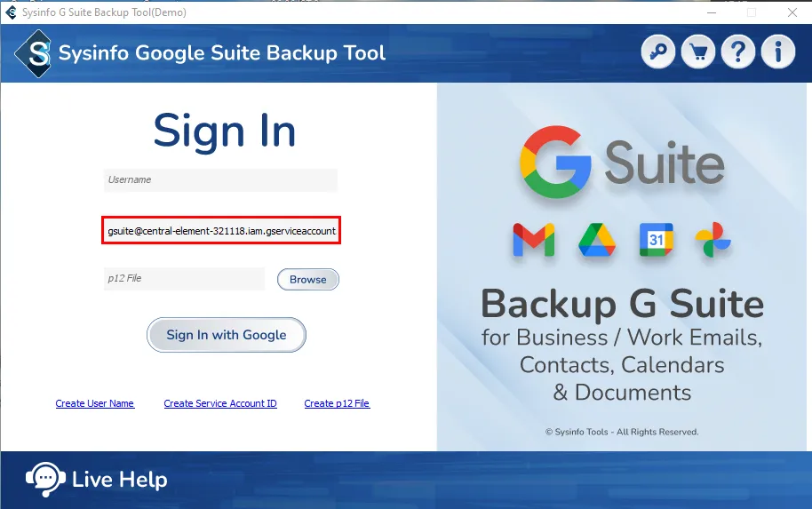
Task: Click the Google Drive icon
Action: click(596, 240)
